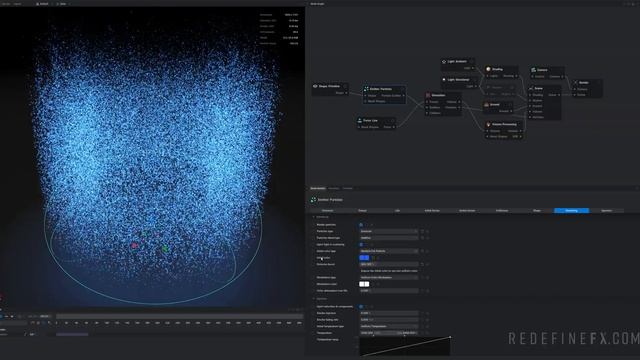The width and height of the screenshot is (640, 360).
Task: Open the blue Initial color swatch
Action: [x=364, y=258]
